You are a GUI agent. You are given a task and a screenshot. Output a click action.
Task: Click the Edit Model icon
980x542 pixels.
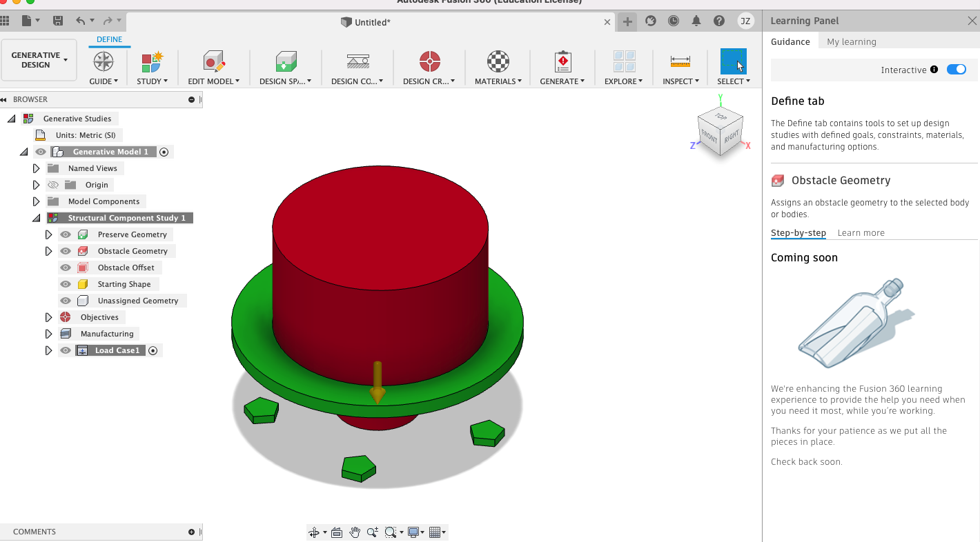point(214,62)
